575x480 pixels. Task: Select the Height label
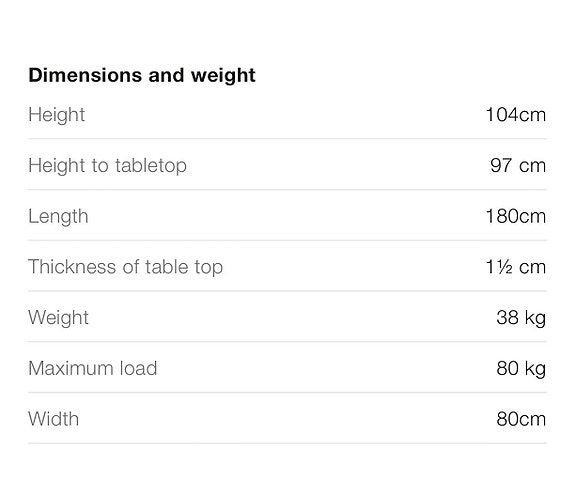[x=57, y=115]
